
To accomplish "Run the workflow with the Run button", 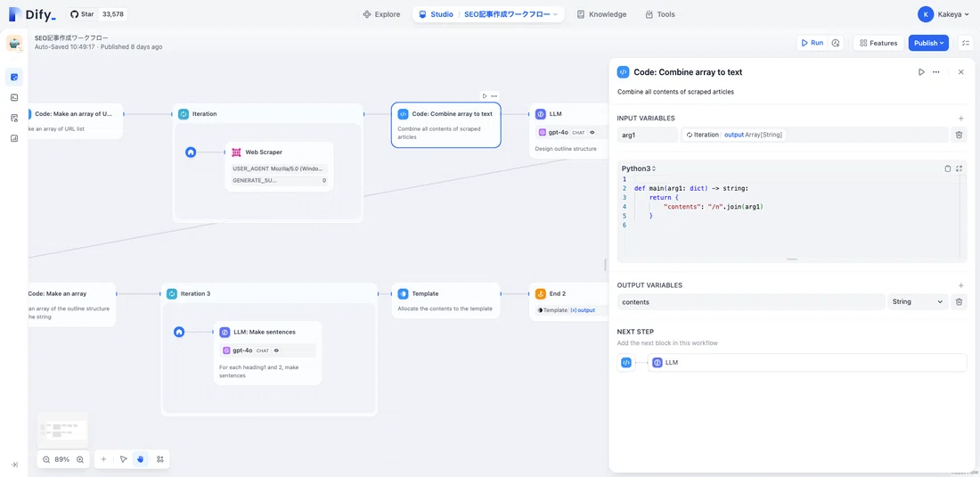I will (813, 43).
